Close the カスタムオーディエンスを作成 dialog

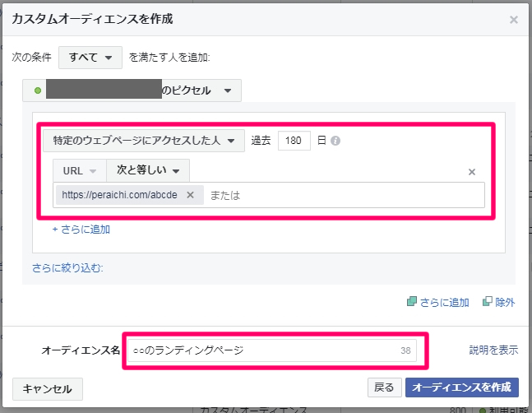click(x=514, y=20)
